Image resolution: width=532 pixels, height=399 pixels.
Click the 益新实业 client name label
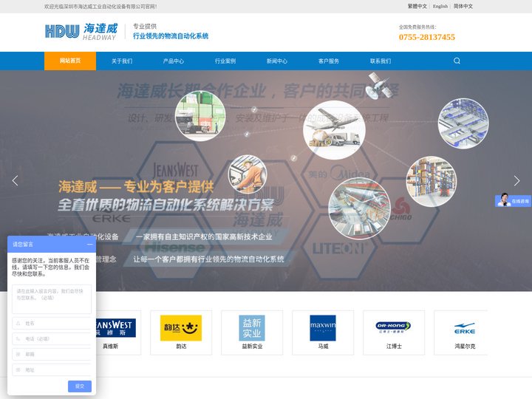click(x=252, y=347)
